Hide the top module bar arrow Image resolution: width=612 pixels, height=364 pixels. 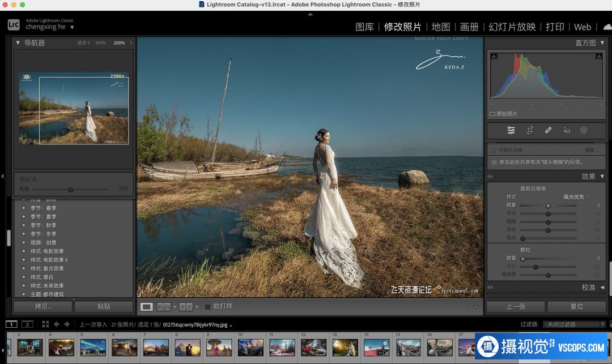click(311, 14)
